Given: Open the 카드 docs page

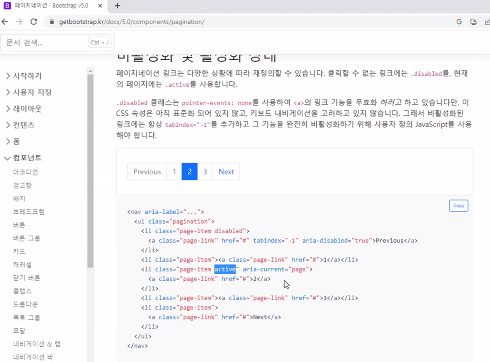Looking at the screenshot, I should tap(19, 251).
